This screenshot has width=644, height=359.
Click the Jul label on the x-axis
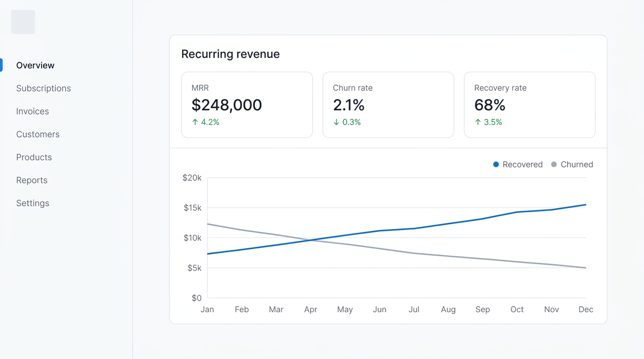coord(414,309)
